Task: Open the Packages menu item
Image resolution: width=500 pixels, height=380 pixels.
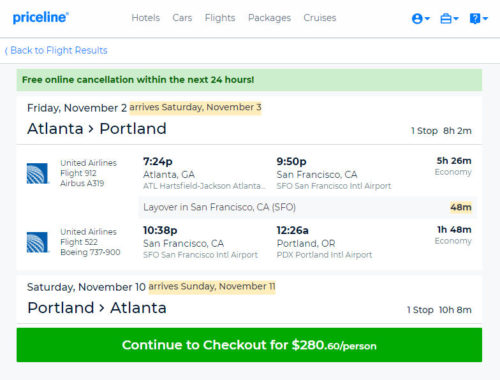Action: (x=269, y=18)
